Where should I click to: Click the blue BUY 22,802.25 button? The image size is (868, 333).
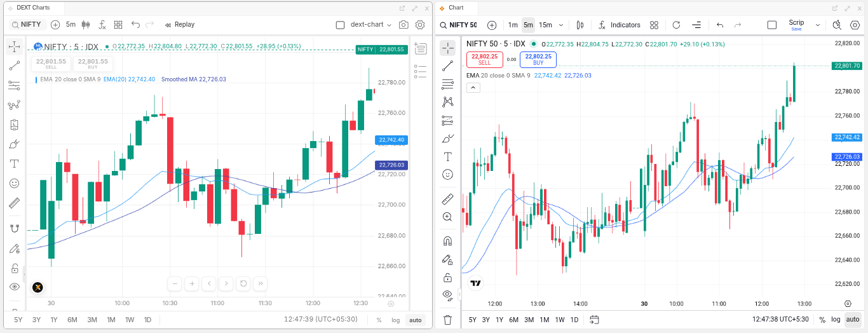538,60
